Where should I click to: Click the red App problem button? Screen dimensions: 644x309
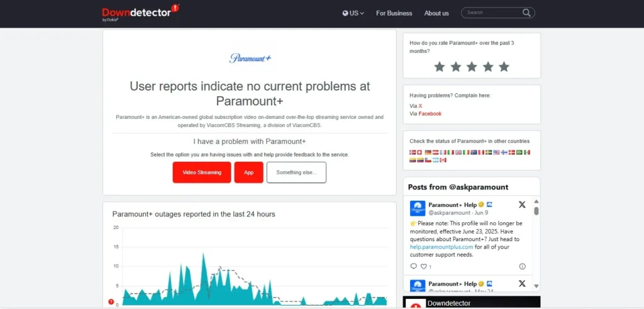[x=248, y=172]
